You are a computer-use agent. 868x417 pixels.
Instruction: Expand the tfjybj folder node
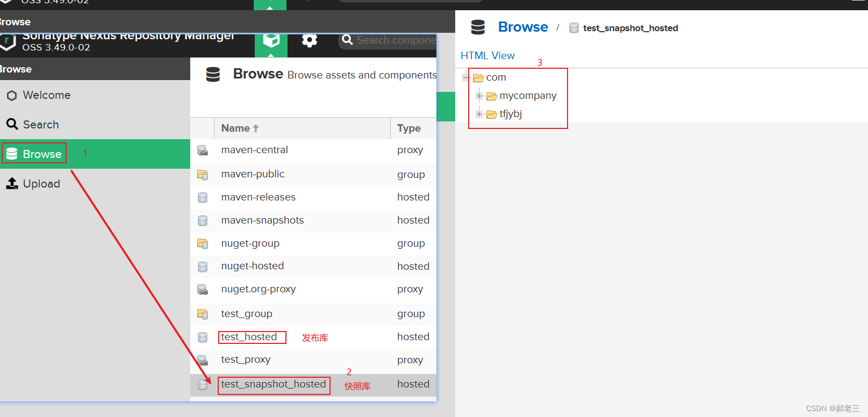click(x=479, y=114)
